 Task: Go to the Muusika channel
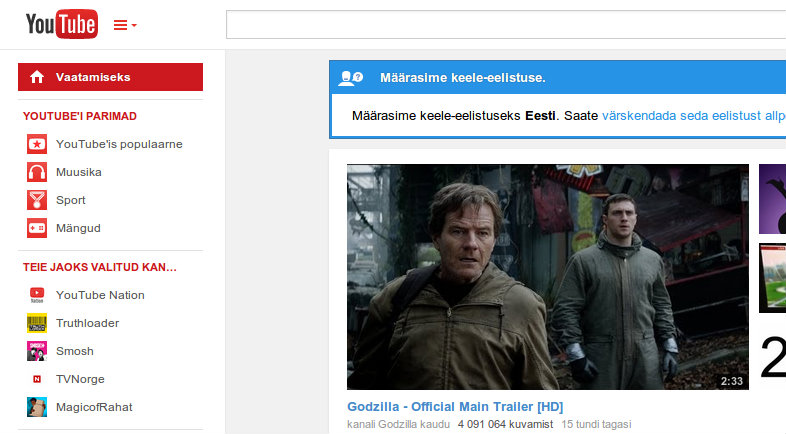[x=79, y=172]
